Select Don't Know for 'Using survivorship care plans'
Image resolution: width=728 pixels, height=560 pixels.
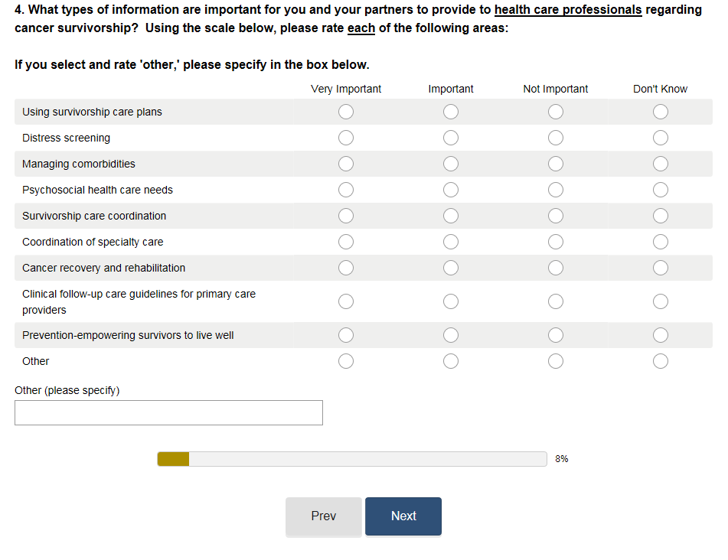661,112
